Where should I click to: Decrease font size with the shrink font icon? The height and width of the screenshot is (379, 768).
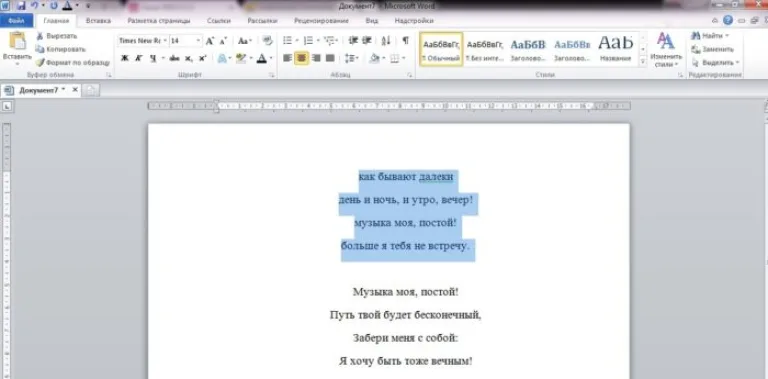tap(223, 41)
